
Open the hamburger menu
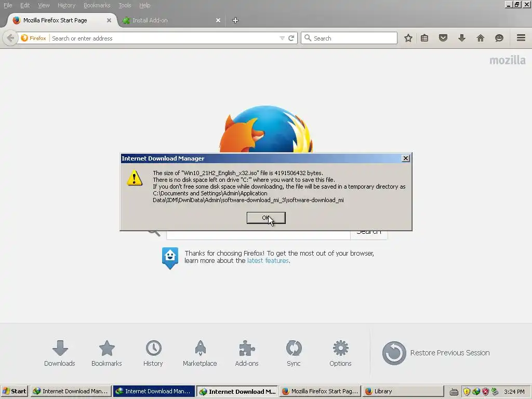521,37
